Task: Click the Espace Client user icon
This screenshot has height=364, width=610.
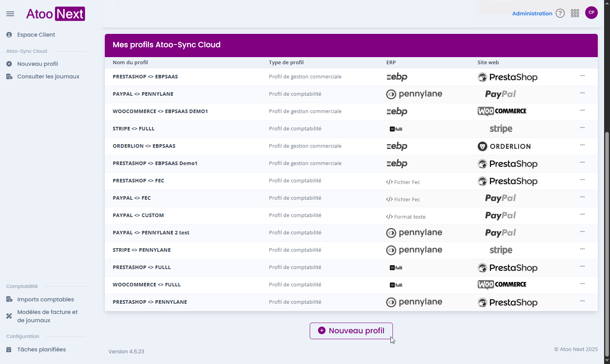Action: 9,35
